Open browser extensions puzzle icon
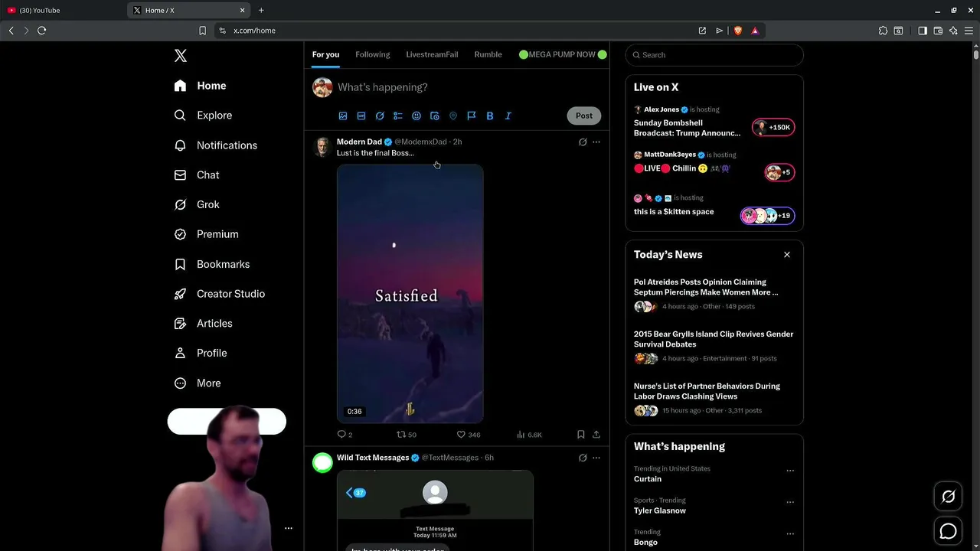 tap(883, 31)
